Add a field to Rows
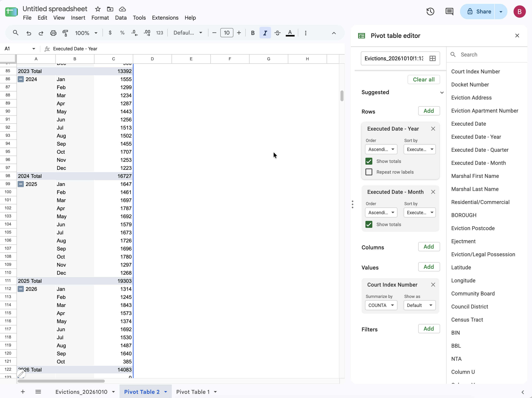 429,111
